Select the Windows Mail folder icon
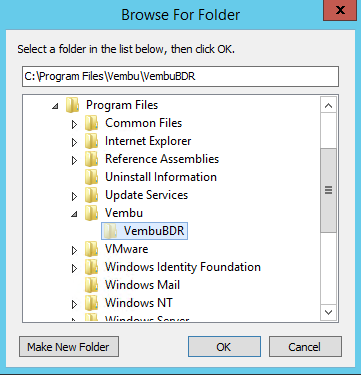The image size is (361, 375). [91, 285]
